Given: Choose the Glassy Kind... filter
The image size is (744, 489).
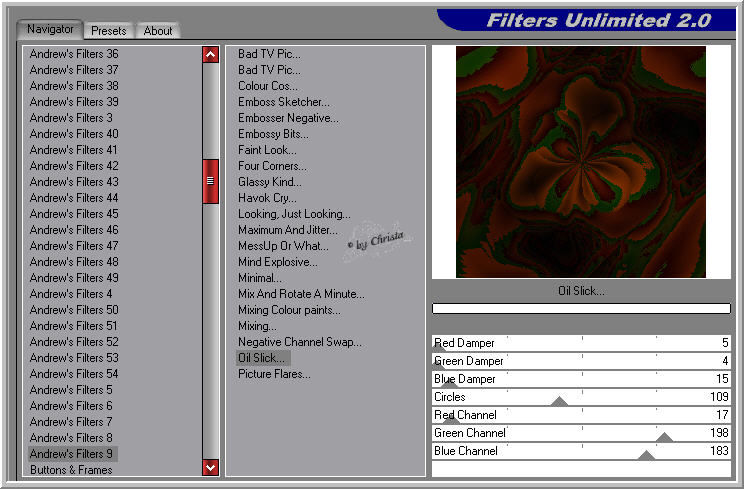Looking at the screenshot, I should [x=270, y=182].
